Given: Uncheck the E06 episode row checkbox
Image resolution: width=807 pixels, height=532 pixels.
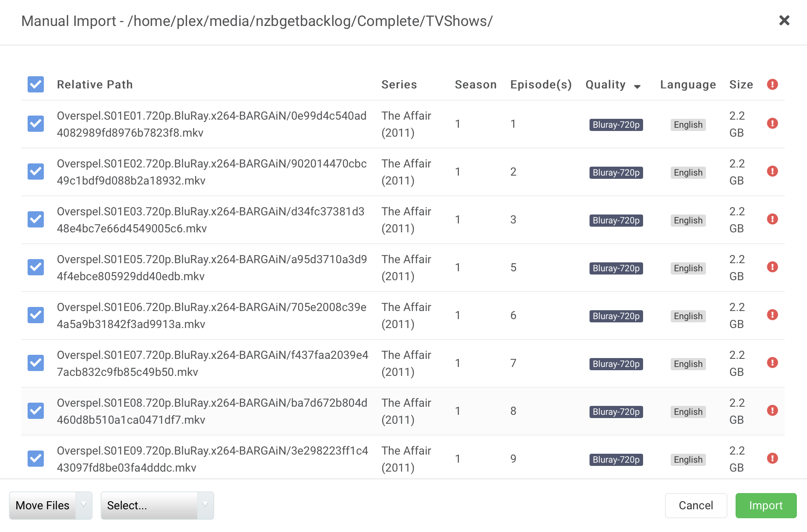Looking at the screenshot, I should click(35, 315).
